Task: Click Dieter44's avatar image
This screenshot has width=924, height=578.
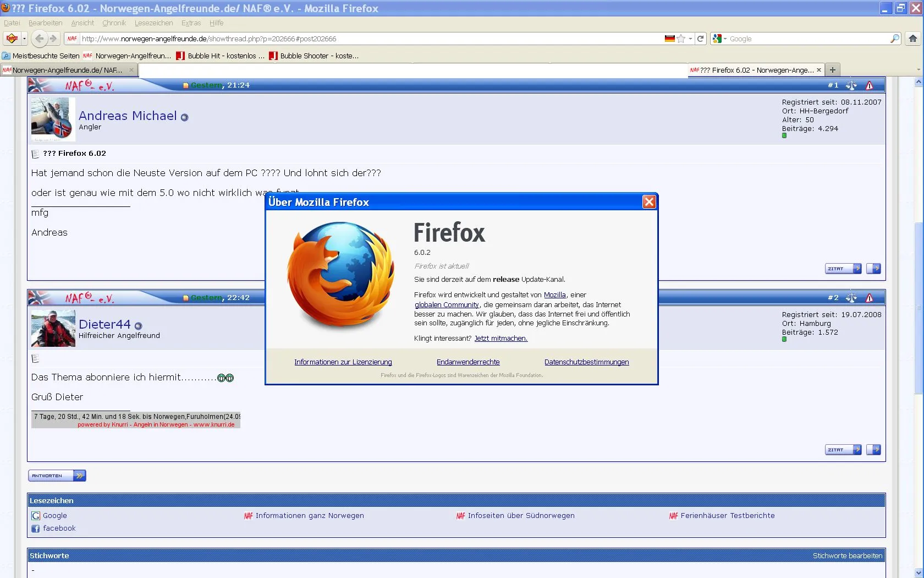Action: coord(53,328)
